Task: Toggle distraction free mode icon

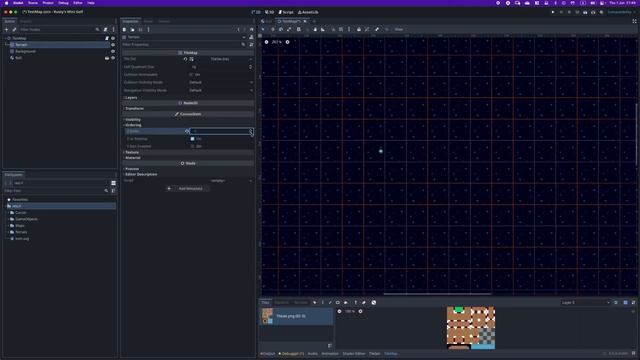Action: [x=634, y=21]
